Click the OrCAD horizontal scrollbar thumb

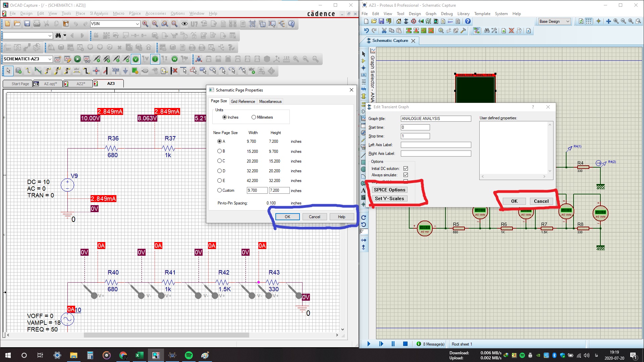[166, 335]
